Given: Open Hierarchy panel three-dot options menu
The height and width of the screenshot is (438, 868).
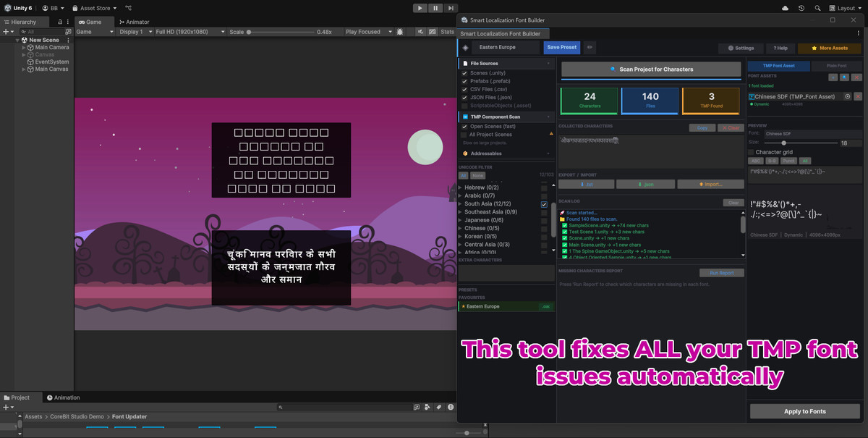Looking at the screenshot, I should 69,22.
